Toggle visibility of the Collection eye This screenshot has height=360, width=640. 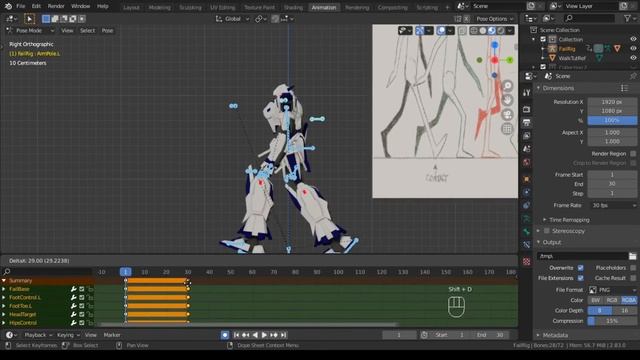tap(633, 39)
